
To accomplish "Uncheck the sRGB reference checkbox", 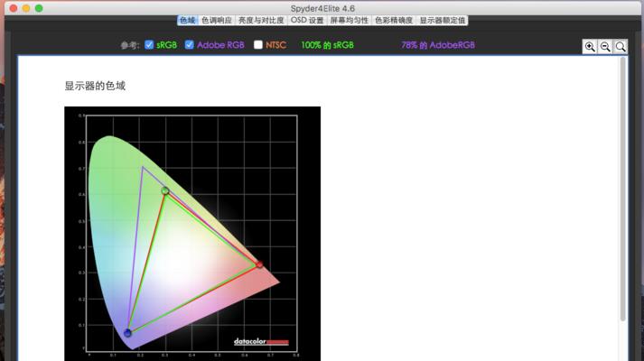I will pos(149,45).
